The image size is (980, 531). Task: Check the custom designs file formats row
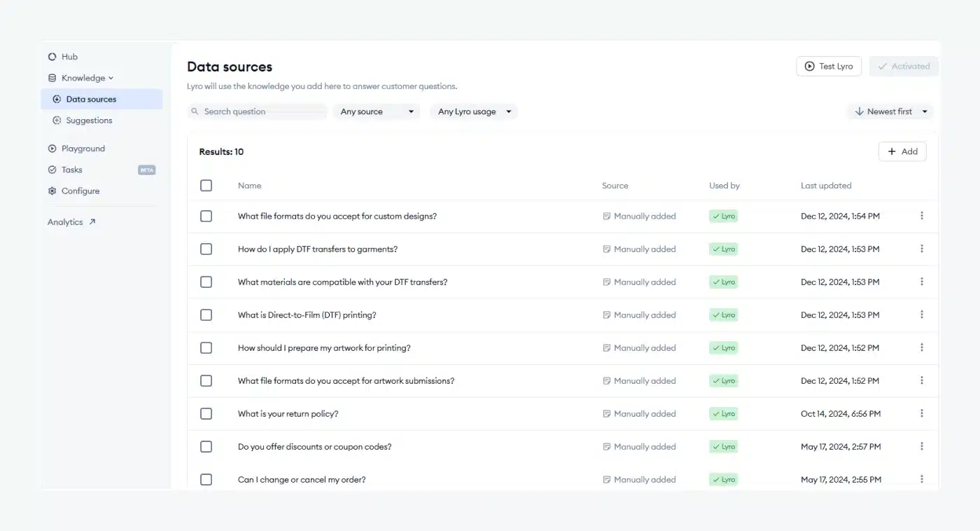click(206, 216)
